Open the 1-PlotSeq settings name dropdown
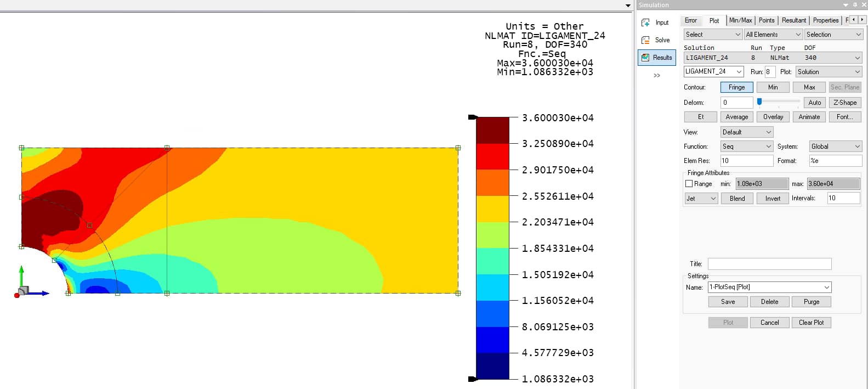This screenshot has height=389, width=868. click(x=769, y=287)
